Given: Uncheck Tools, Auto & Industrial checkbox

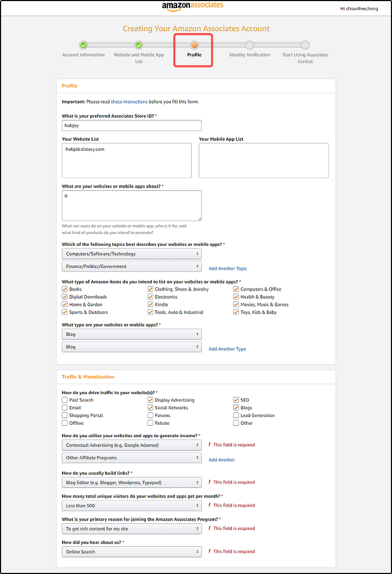Looking at the screenshot, I should 150,312.
